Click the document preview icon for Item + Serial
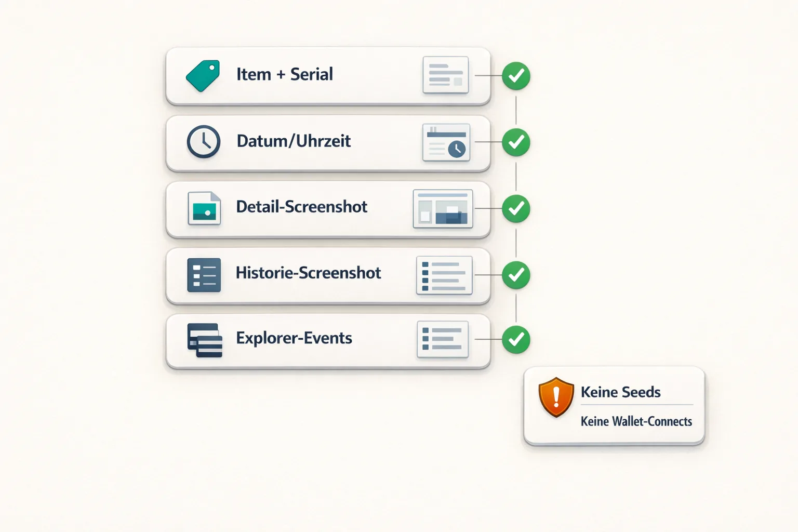Viewport: 798px width, 532px height. [446, 74]
